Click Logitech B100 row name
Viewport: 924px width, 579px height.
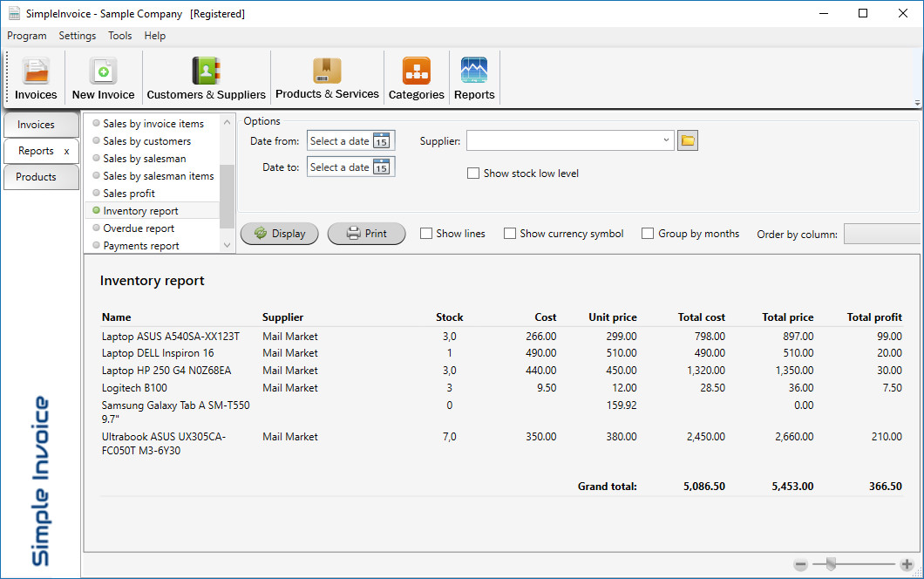coord(134,388)
